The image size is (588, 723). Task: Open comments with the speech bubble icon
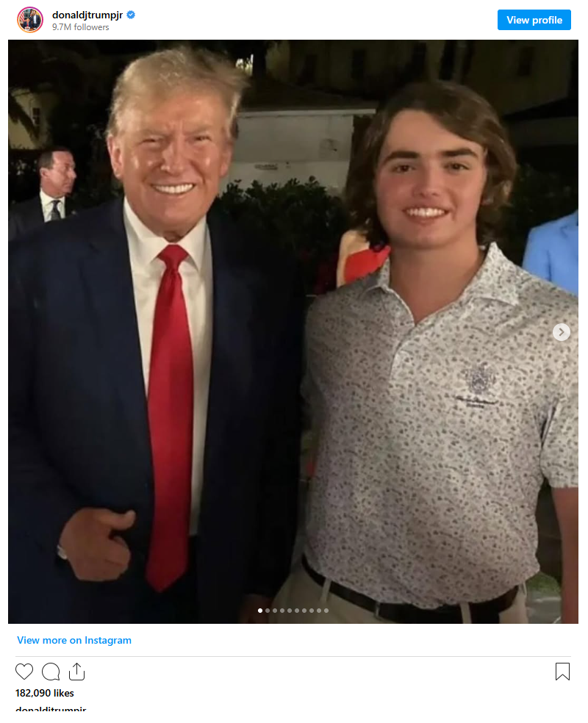[51, 672]
